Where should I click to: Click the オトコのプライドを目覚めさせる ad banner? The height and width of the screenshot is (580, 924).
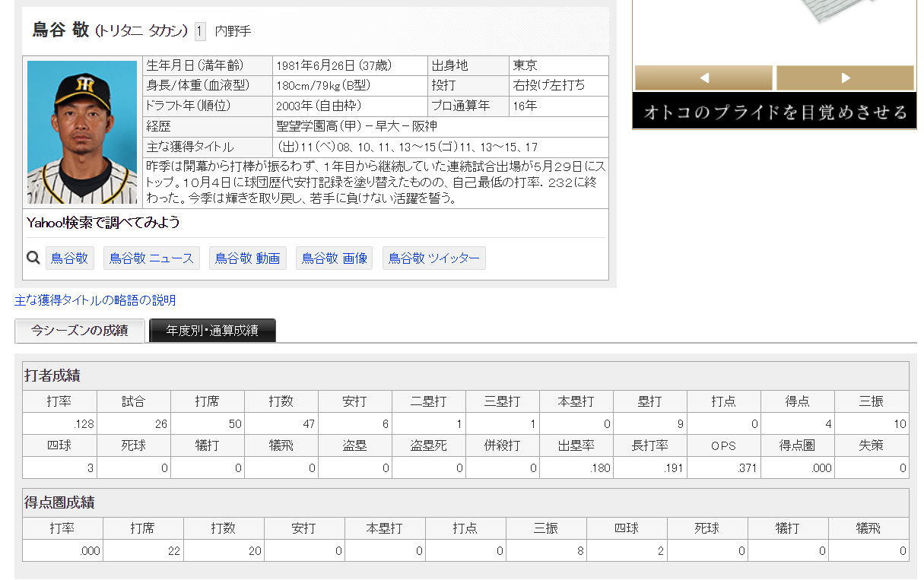click(x=774, y=112)
